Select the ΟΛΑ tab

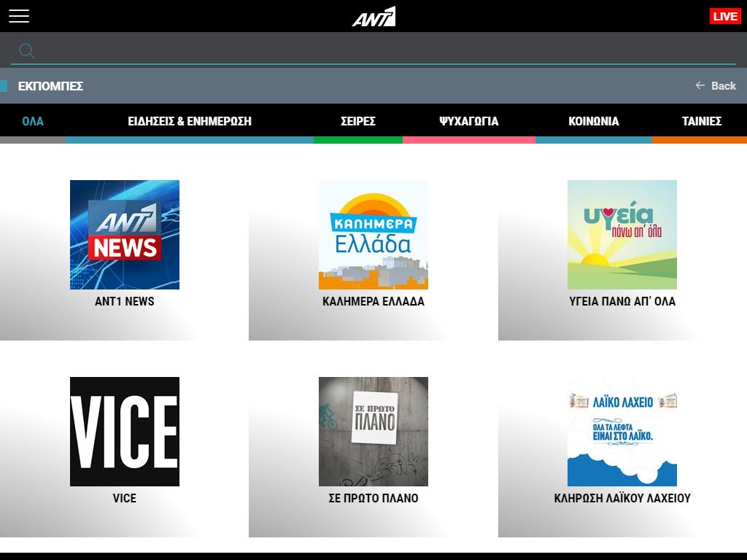(33, 121)
